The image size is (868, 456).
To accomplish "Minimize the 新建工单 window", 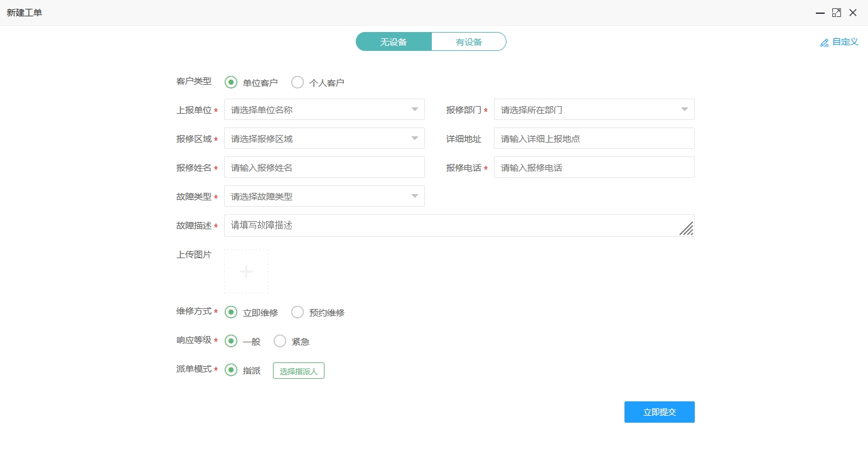I will click(820, 13).
